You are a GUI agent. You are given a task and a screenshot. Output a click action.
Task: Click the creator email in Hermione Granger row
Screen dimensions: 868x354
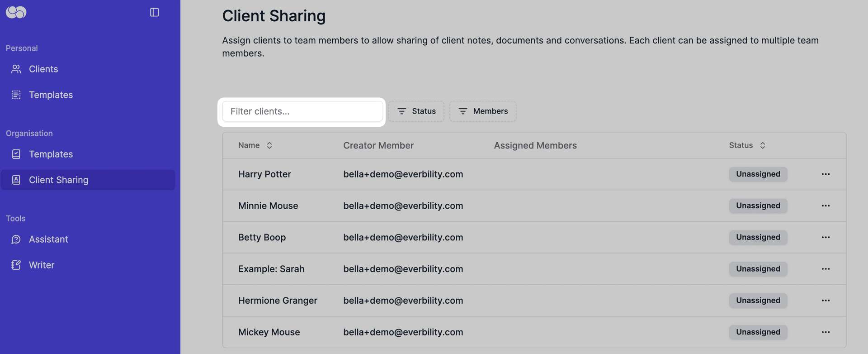tap(403, 301)
